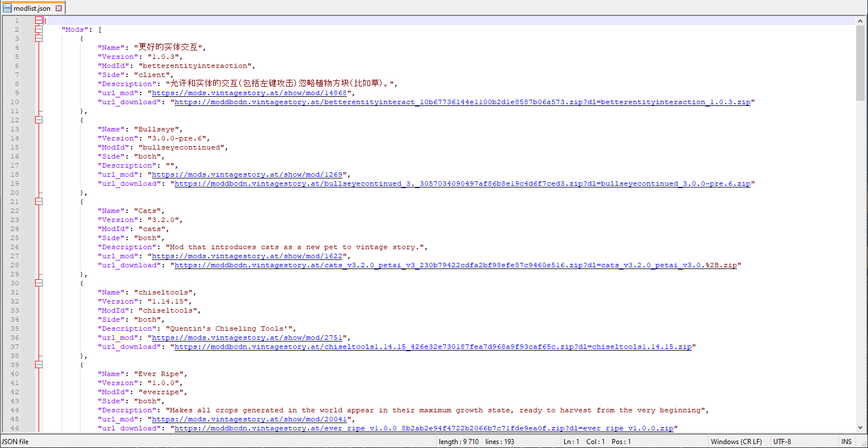Click the "JSON file" status bar entry

tap(15, 442)
